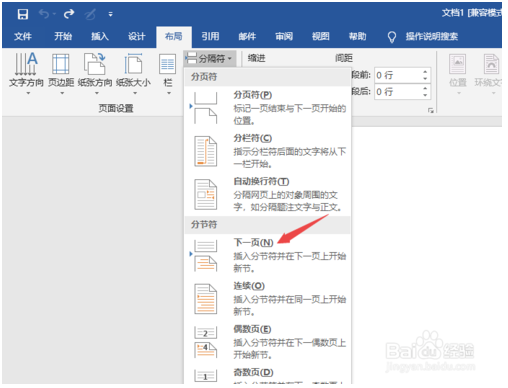
Task: Expand the arrow under 纸张方向
Action: (96, 93)
